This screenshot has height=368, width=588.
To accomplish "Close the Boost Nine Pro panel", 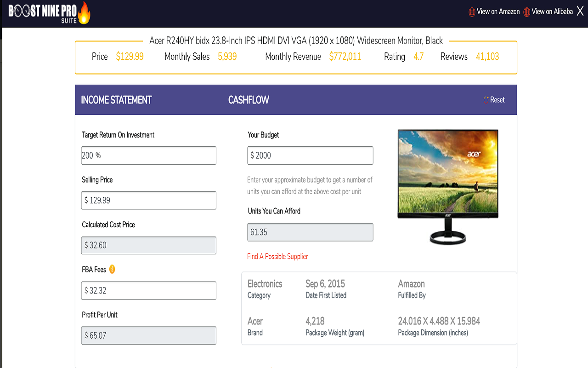I will pyautogui.click(x=580, y=11).
